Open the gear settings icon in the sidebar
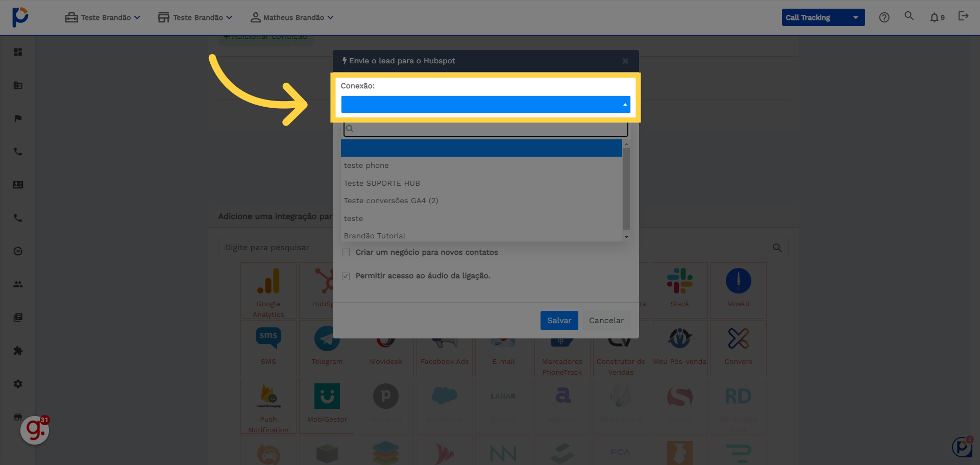The image size is (980, 465). 18,384
